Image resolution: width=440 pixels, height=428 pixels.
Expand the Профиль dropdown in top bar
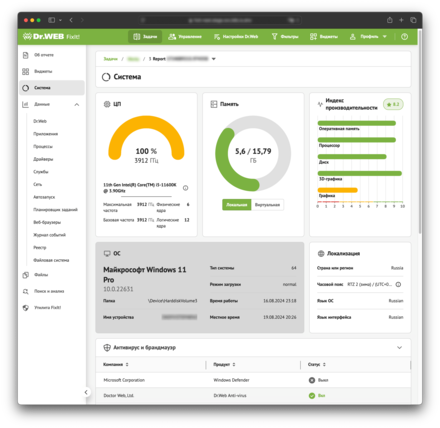pyautogui.click(x=368, y=37)
